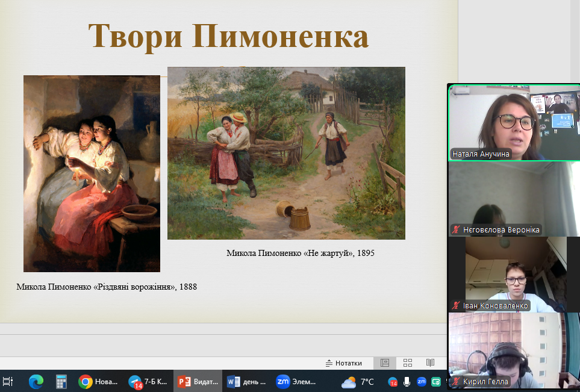Select the Іван Коноваленко video tile
The height and width of the screenshot is (392, 580).
(514, 275)
